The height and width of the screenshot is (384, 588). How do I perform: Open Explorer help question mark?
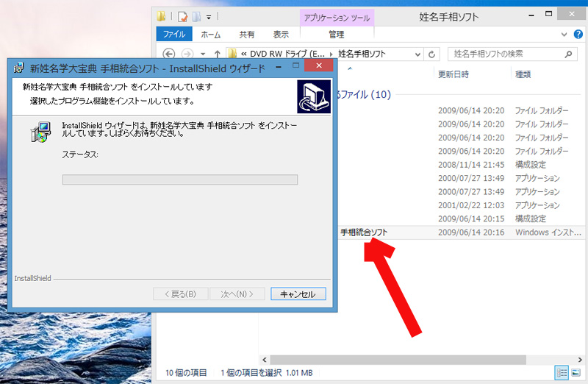pyautogui.click(x=578, y=34)
